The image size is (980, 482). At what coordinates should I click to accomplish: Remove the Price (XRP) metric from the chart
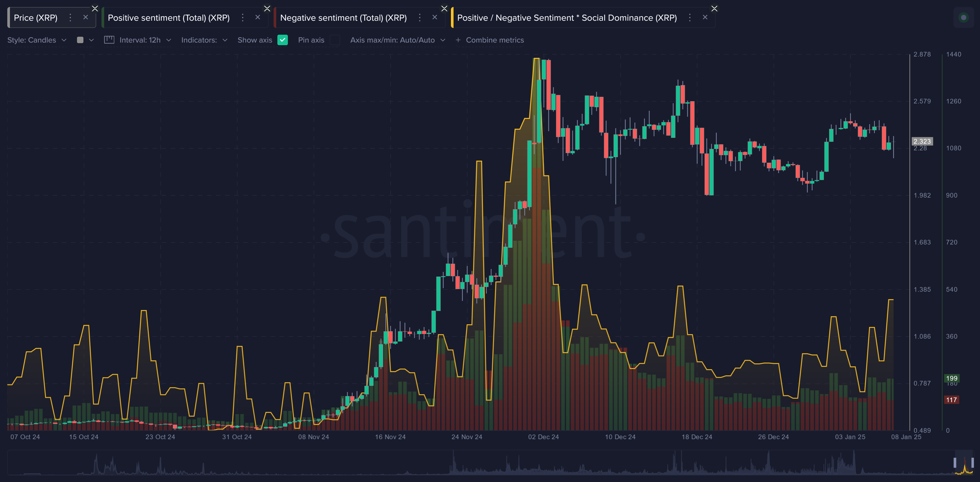(x=86, y=17)
